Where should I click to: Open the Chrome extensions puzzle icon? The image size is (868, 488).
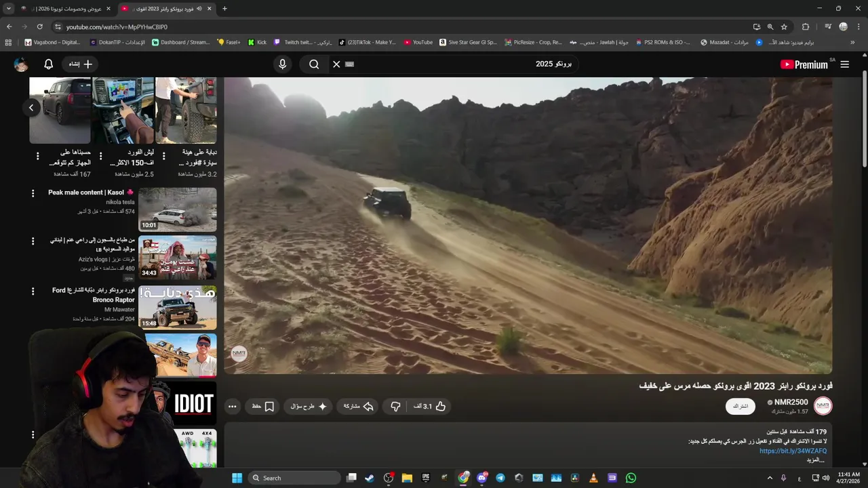pos(806,26)
